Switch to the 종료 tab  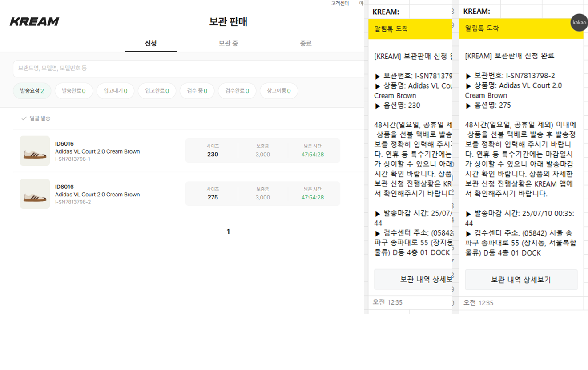(x=306, y=43)
